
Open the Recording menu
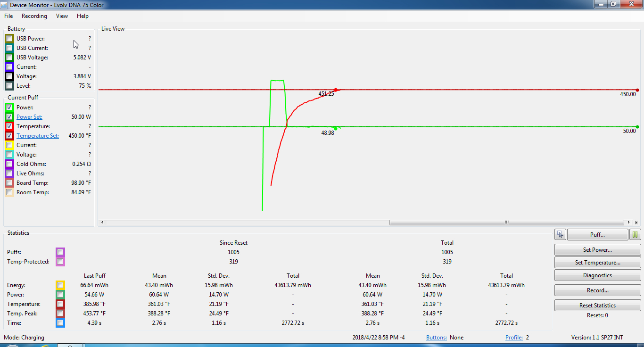[34, 16]
